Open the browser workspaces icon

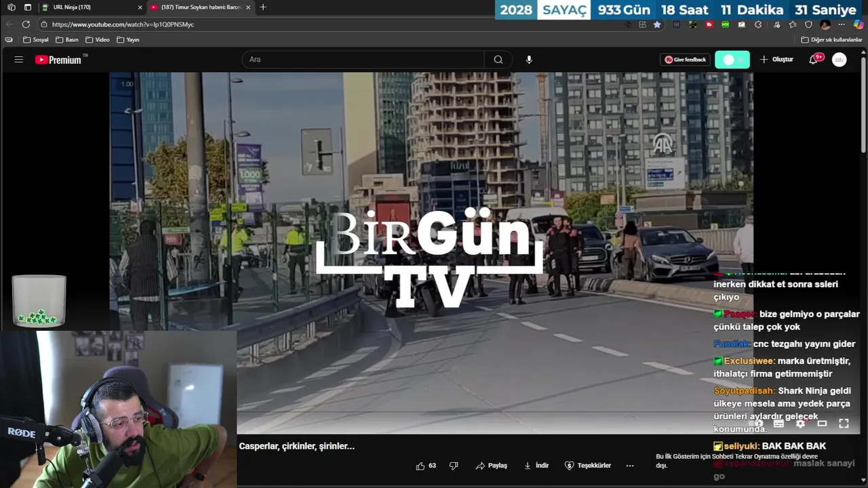11,7
